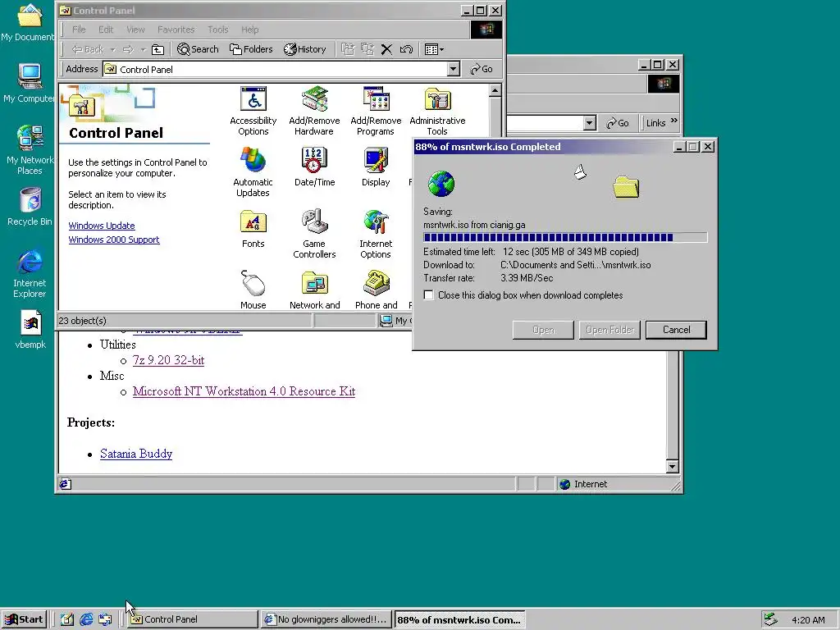
Task: Open the Satania Buddy project link
Action: point(136,454)
